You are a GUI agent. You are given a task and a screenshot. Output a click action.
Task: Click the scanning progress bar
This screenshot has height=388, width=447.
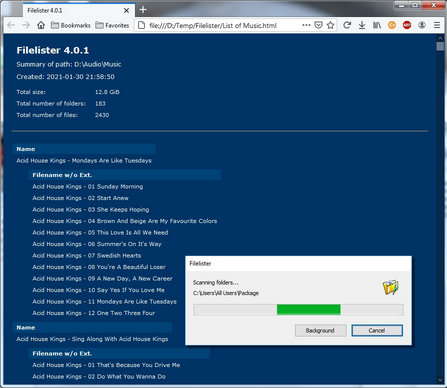pyautogui.click(x=298, y=310)
